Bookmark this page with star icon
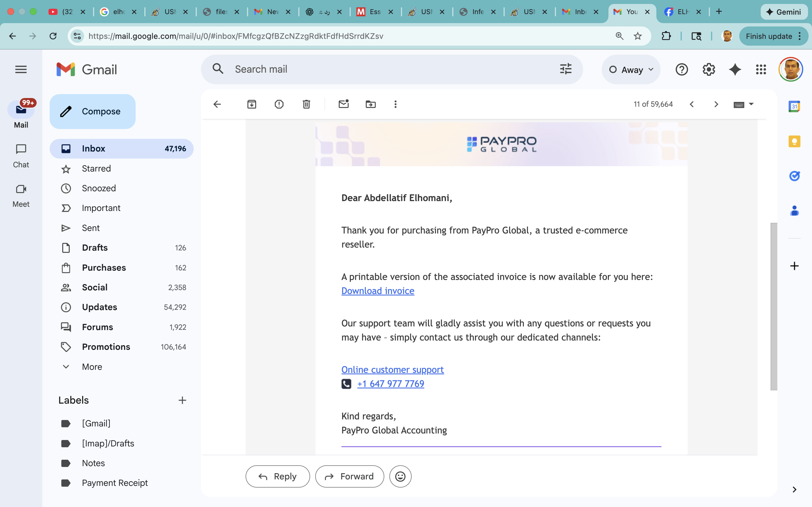 tap(637, 36)
